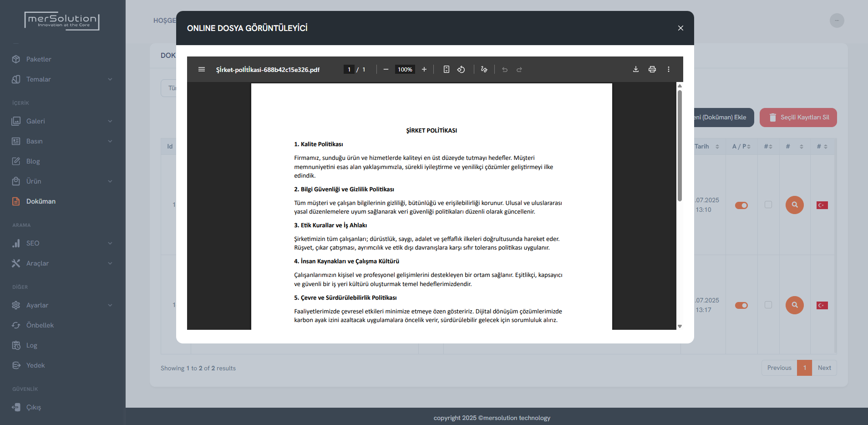This screenshot has width=868, height=425.
Task: Download the PDF file from viewer toolbar
Action: [x=636, y=69]
